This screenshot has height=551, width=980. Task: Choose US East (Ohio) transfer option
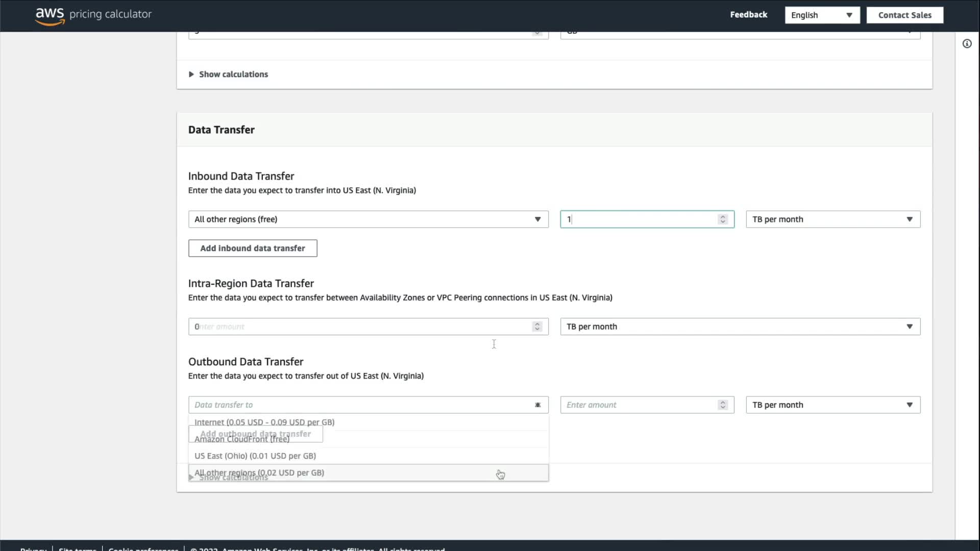click(x=255, y=456)
